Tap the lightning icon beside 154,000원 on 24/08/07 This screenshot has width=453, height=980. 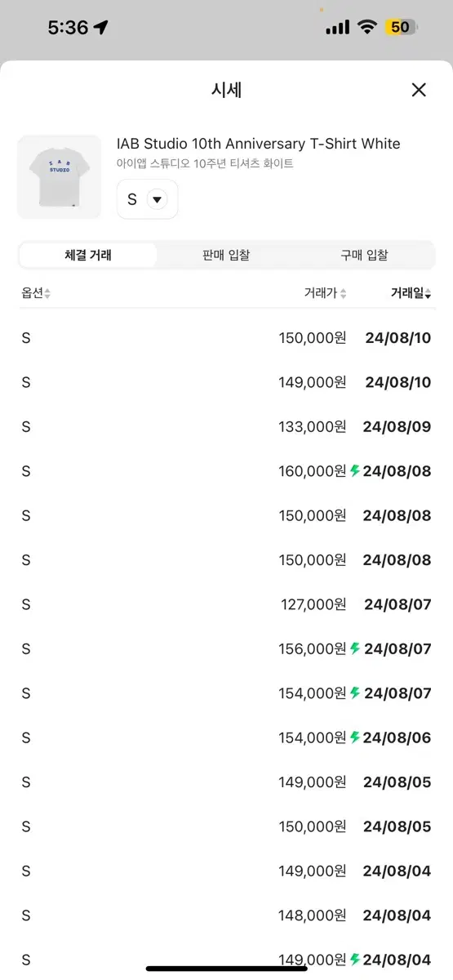(355, 693)
